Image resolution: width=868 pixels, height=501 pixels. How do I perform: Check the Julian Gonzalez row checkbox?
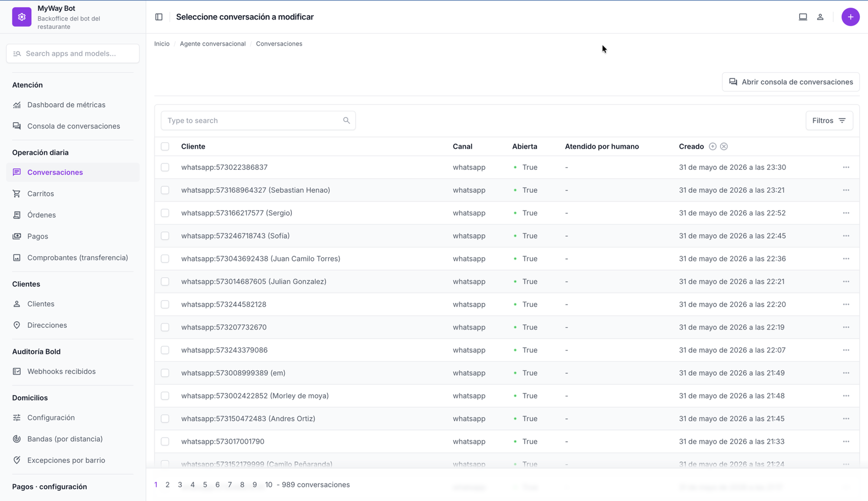[x=165, y=281]
